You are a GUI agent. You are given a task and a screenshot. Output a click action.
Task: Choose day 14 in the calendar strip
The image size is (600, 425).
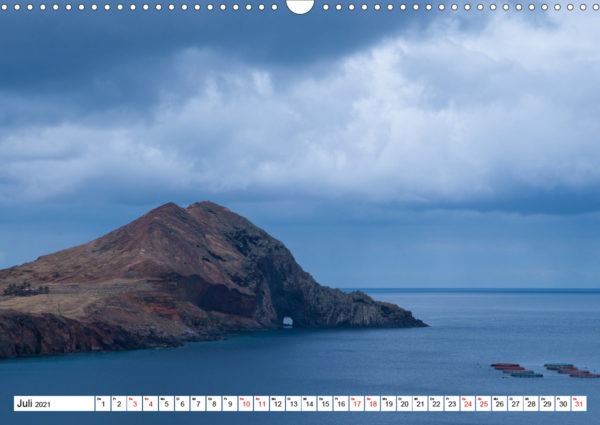tap(309, 404)
